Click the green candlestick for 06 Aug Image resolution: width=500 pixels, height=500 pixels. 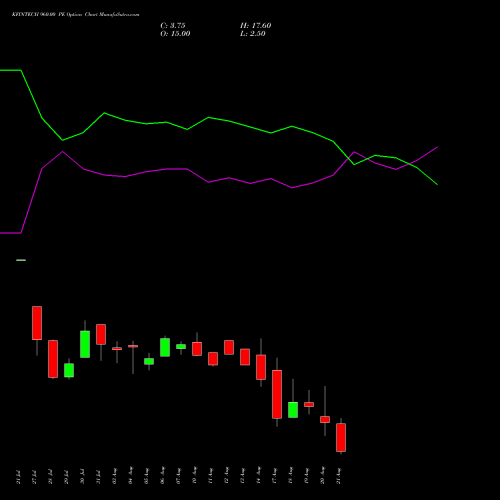click(165, 347)
